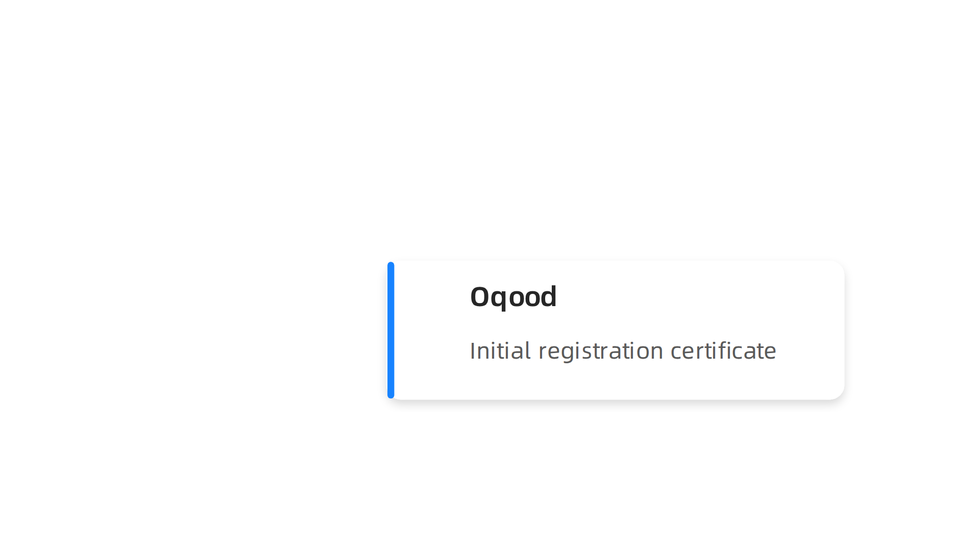Click empty space right of Oqood title
This screenshot has height=551, width=980.
(x=699, y=297)
